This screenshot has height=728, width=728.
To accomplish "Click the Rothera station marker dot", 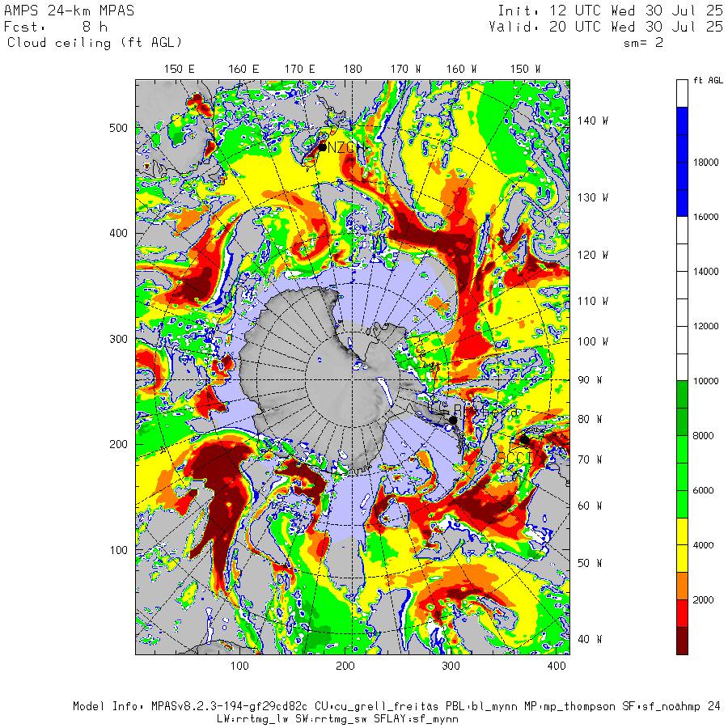I will click(x=453, y=420).
